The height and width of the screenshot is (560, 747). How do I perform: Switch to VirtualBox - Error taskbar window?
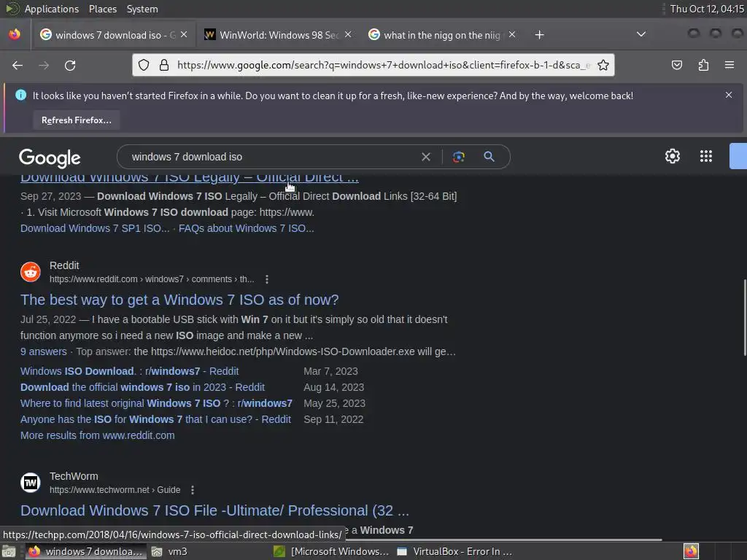tap(455, 551)
